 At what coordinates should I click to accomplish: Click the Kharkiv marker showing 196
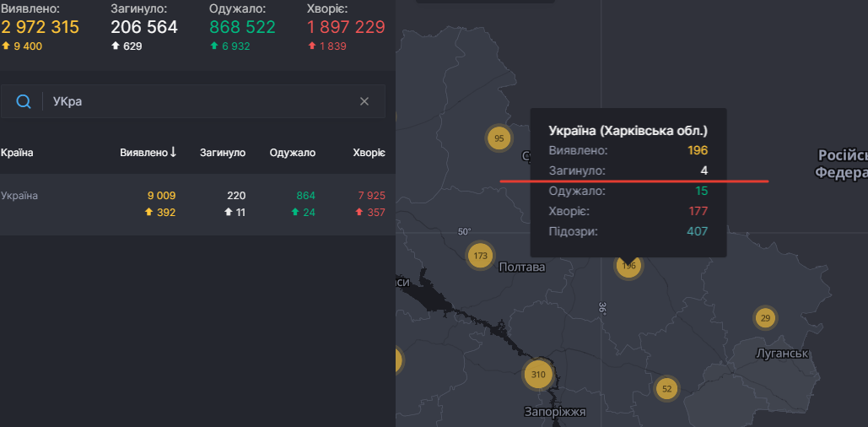click(x=628, y=266)
